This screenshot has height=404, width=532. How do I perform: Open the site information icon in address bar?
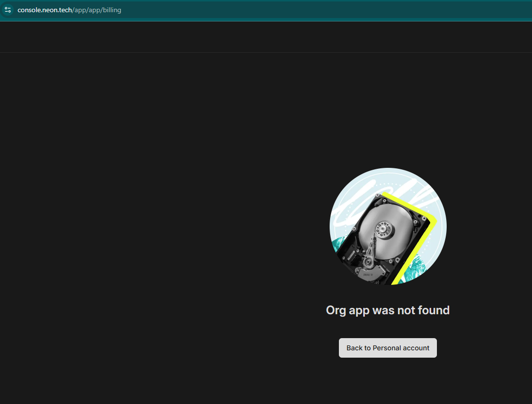pos(8,10)
